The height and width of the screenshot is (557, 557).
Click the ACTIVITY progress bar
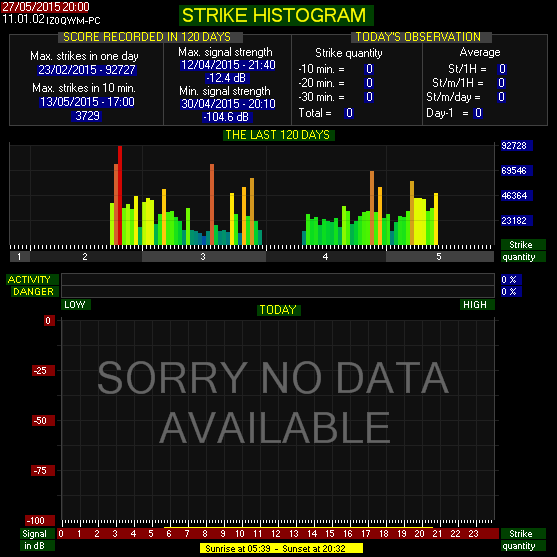(x=278, y=279)
